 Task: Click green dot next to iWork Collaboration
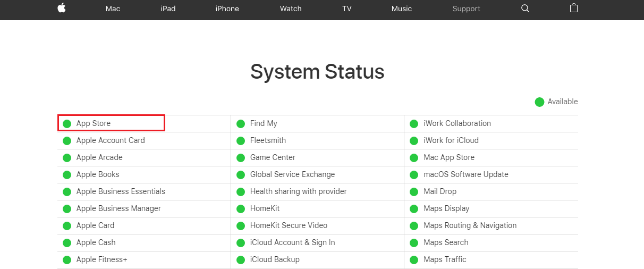point(414,124)
